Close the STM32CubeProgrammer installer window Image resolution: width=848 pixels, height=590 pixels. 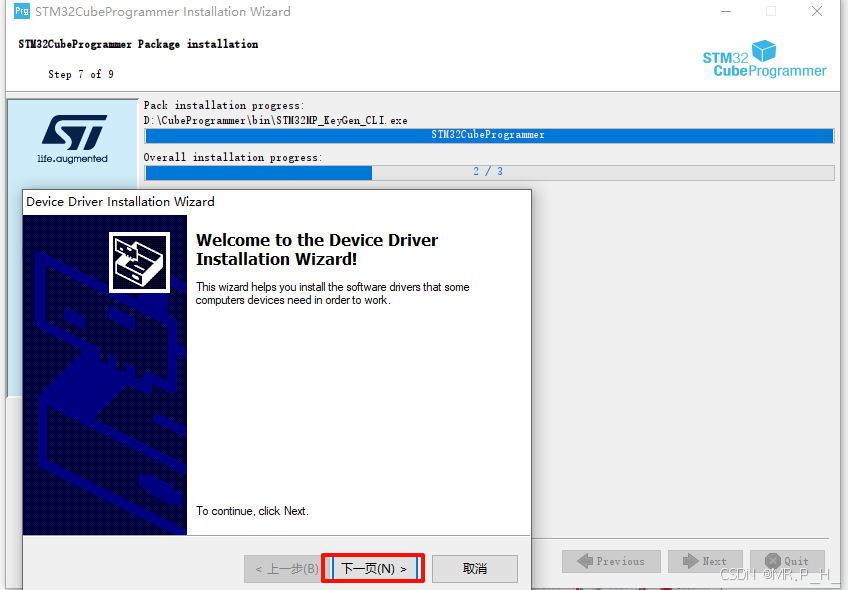(x=817, y=11)
